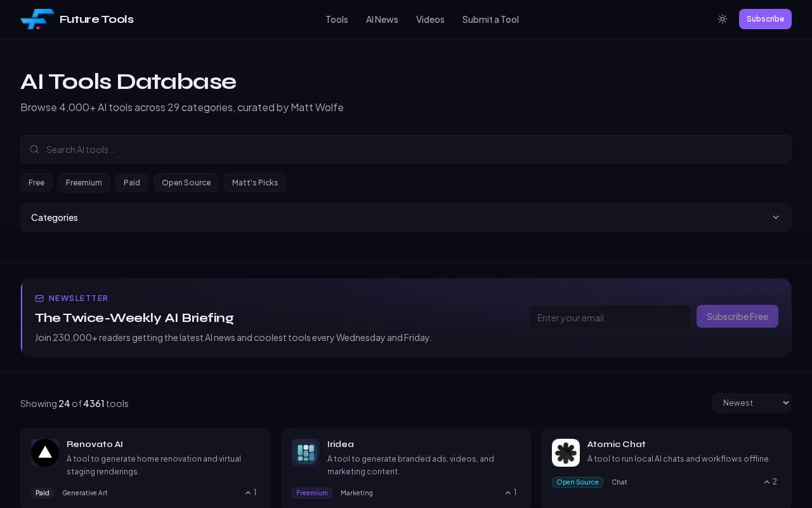Open the Atomic Chat title link
812x508 pixels.
[617, 444]
